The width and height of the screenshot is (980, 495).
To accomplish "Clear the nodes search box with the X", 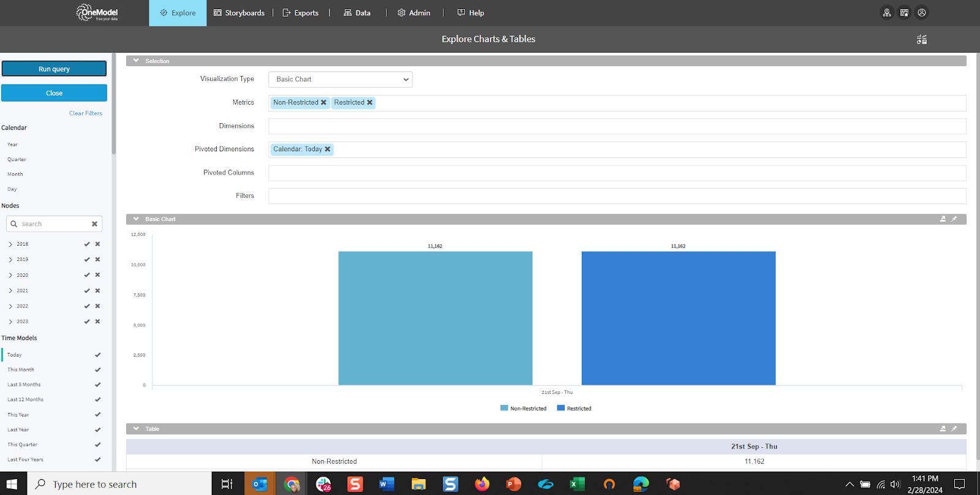I will pos(94,224).
